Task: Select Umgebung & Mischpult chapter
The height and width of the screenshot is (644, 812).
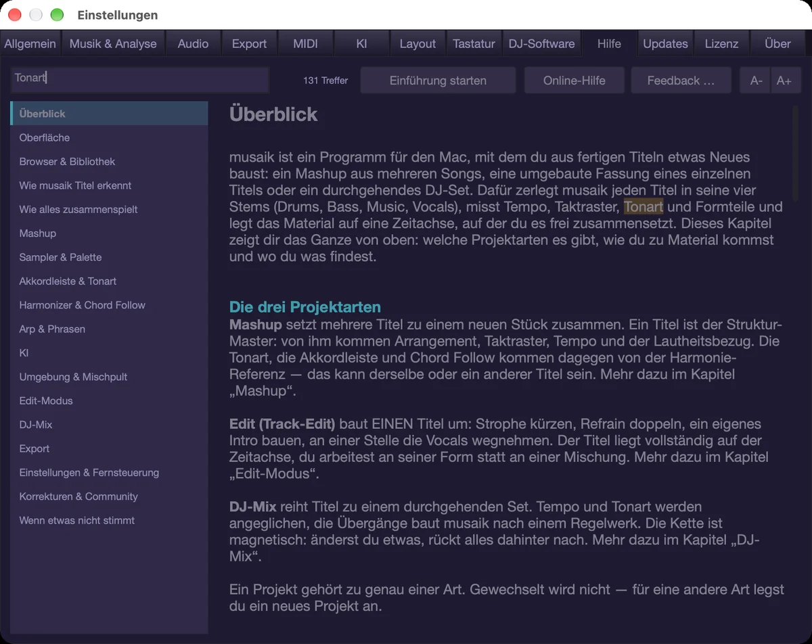Action: click(110, 377)
